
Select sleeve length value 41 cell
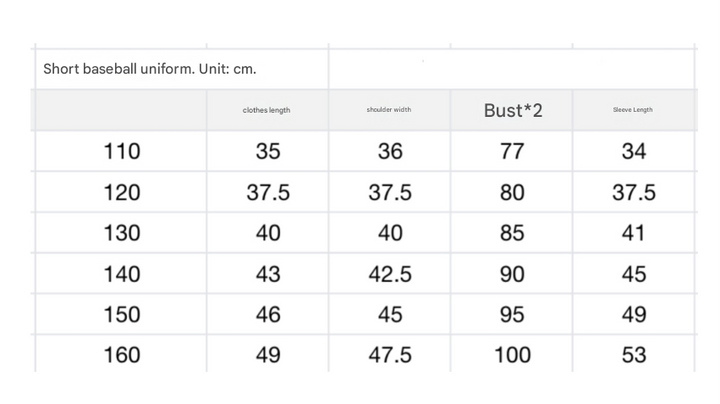[633, 233]
